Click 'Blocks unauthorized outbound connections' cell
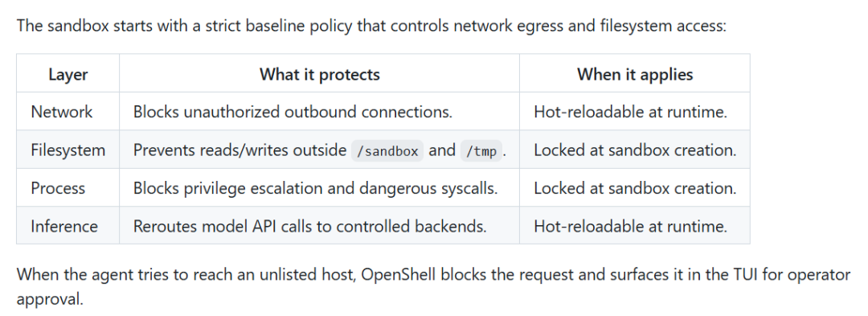The width and height of the screenshot is (868, 316). click(319, 112)
